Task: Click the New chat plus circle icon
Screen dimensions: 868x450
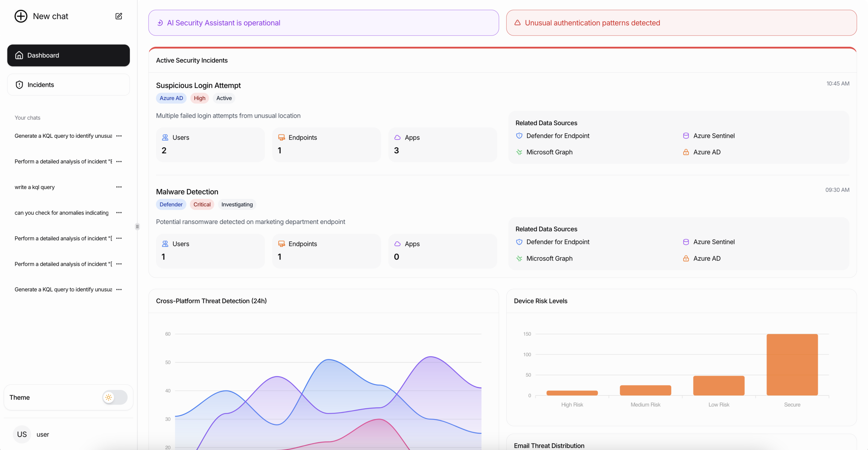Action: click(x=21, y=16)
